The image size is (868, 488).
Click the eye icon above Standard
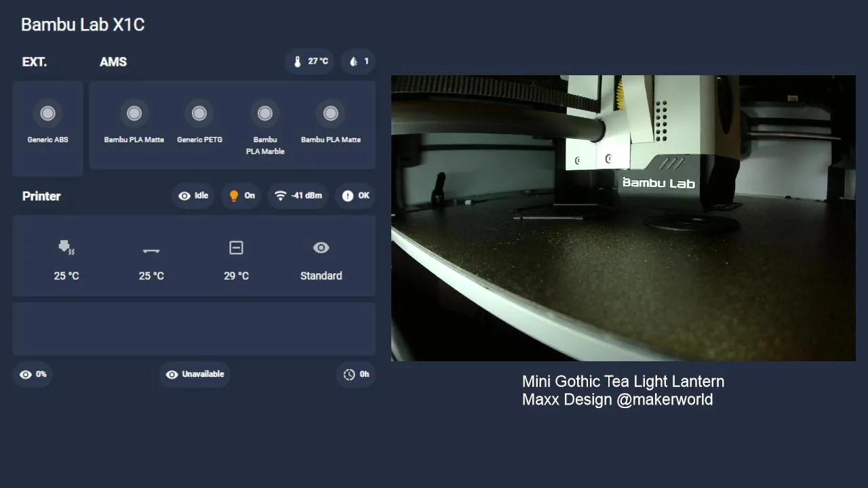(321, 248)
